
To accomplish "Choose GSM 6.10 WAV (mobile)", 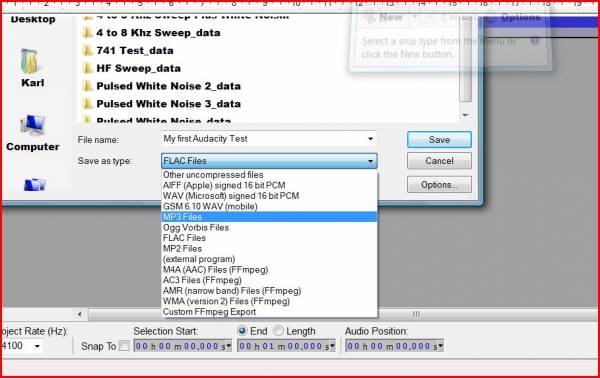I will (x=269, y=207).
